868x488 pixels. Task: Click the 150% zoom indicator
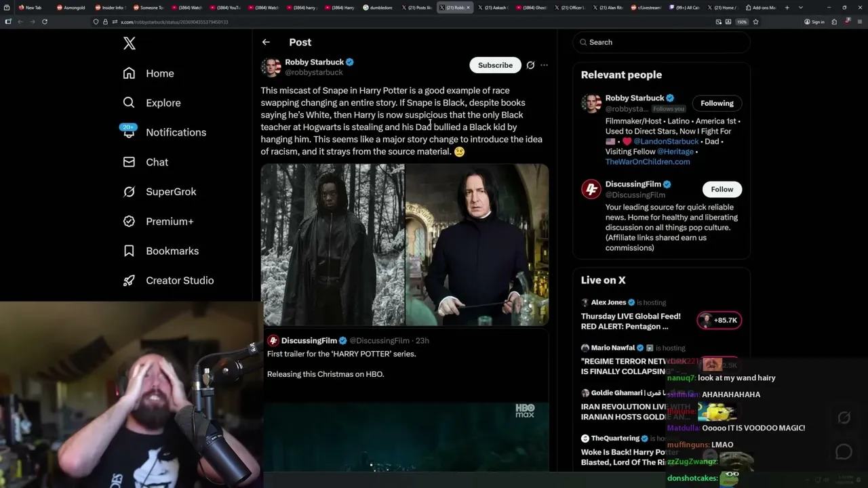[x=742, y=22]
